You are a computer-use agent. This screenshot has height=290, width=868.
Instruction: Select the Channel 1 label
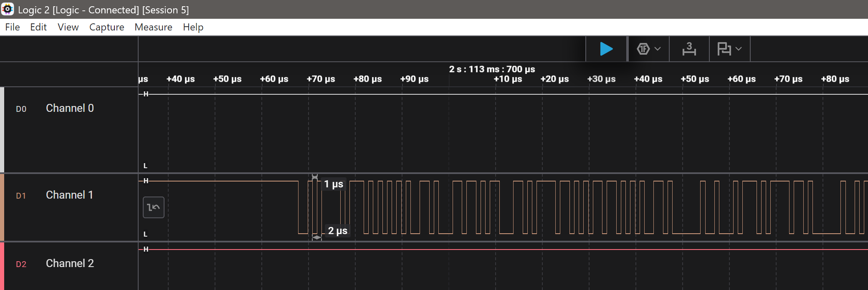pyautogui.click(x=69, y=195)
